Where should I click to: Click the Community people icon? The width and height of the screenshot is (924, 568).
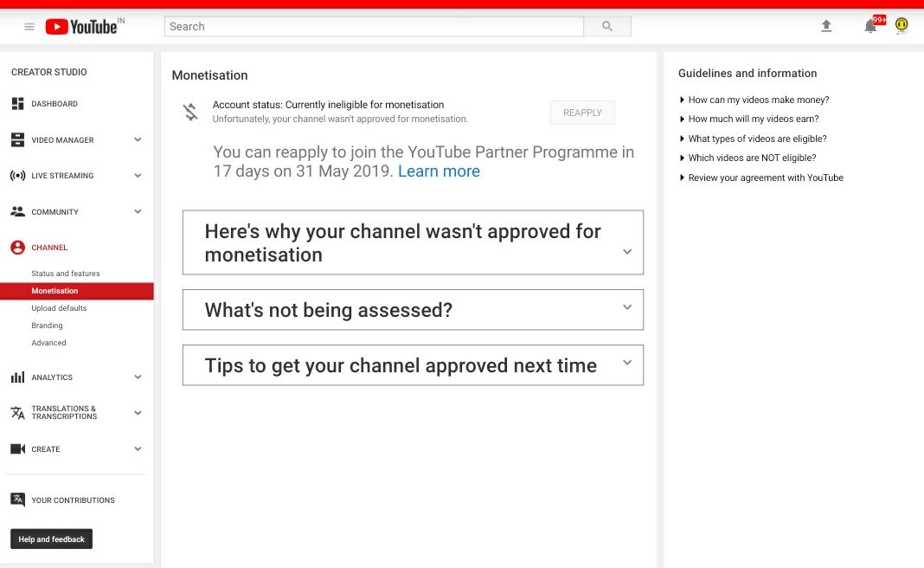pos(17,212)
